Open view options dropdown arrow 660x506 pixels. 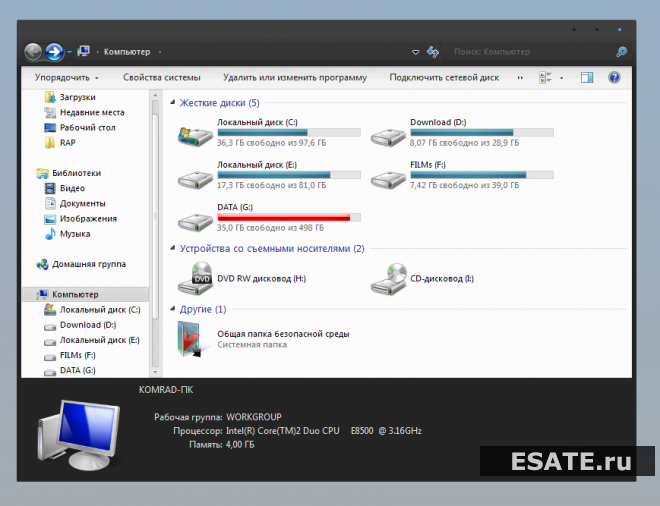click(562, 78)
